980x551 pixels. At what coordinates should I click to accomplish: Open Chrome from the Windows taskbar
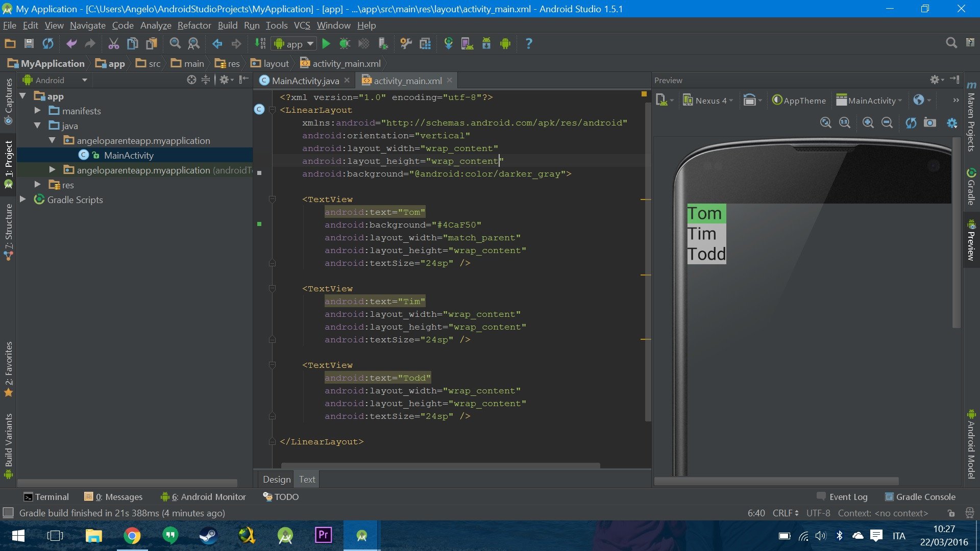132,536
